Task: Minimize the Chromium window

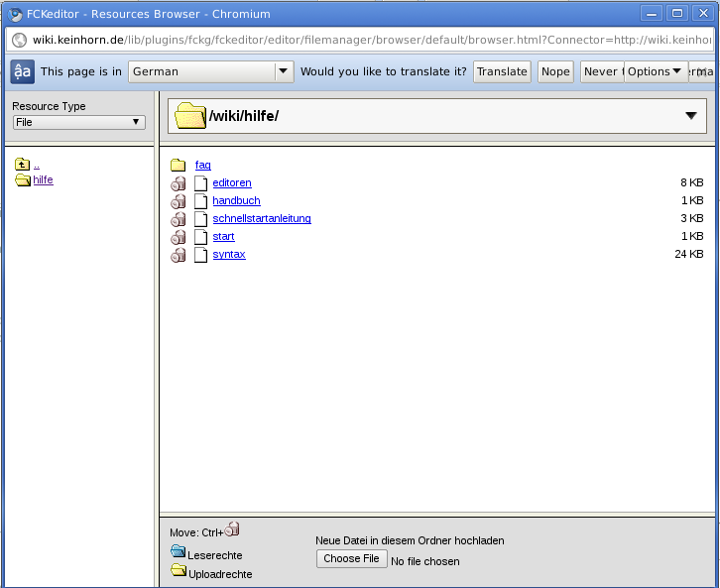Action: coord(652,13)
